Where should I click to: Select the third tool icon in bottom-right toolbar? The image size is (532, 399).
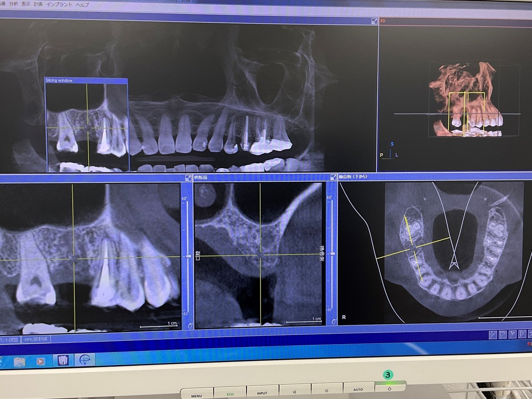[512, 334]
